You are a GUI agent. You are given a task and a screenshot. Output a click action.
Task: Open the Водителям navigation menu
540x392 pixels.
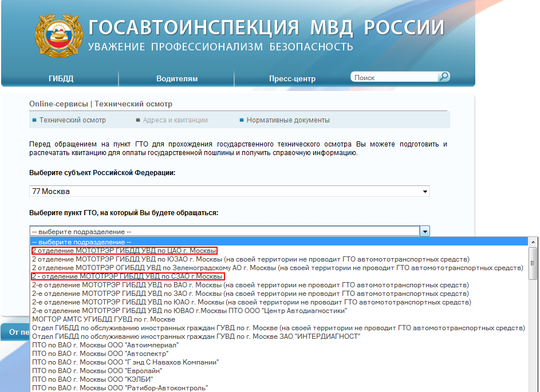coord(177,78)
